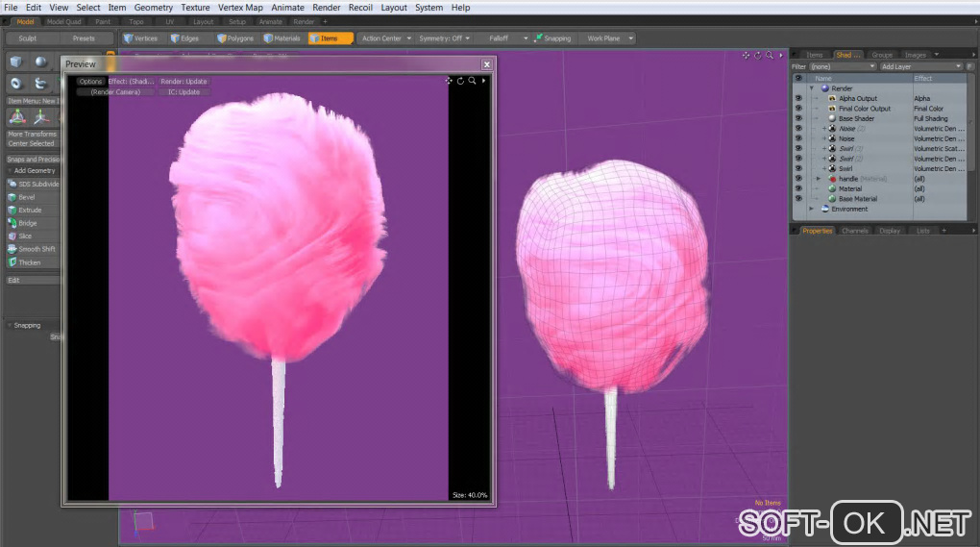Screen dimensions: 980x547
Task: Select the Final Color Output layer
Action: pyautogui.click(x=864, y=109)
